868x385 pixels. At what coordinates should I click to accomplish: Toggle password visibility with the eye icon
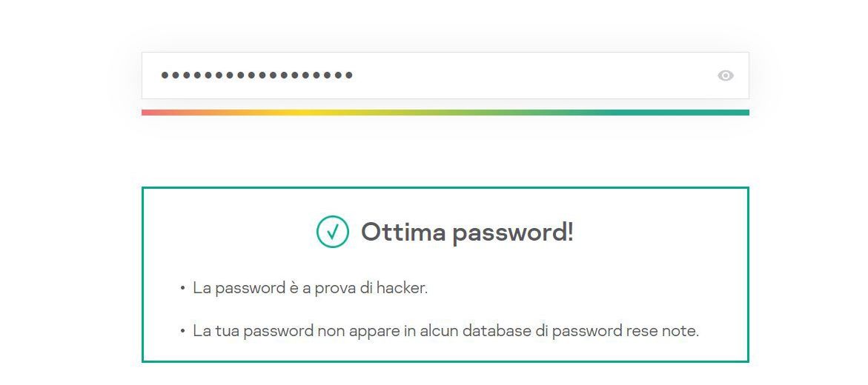726,76
